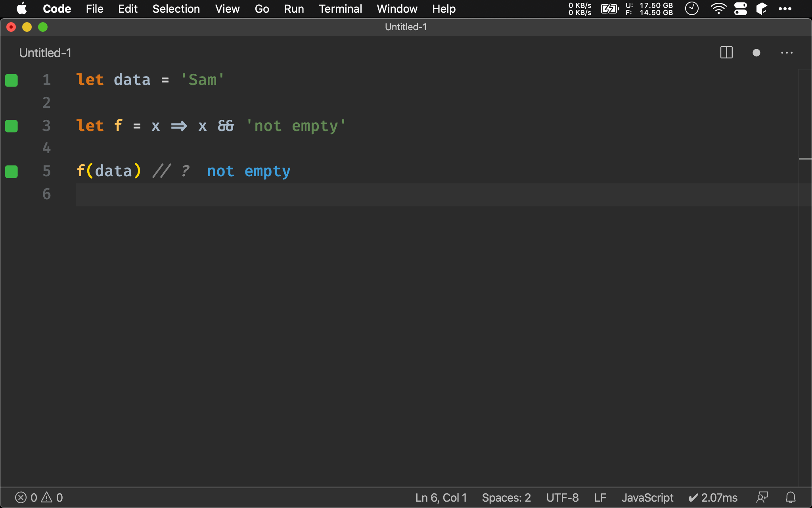
Task: Click the Quokka 2.07ms checkmark status
Action: [713, 497]
